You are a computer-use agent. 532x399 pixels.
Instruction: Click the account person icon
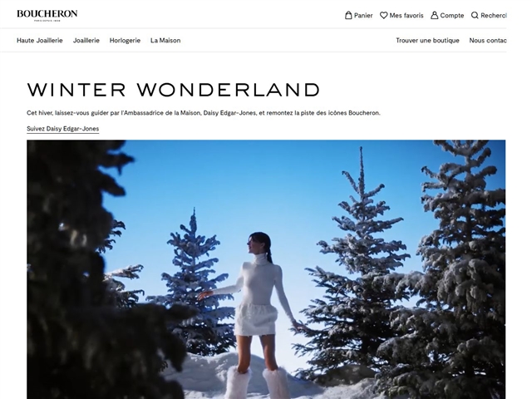[x=434, y=15]
